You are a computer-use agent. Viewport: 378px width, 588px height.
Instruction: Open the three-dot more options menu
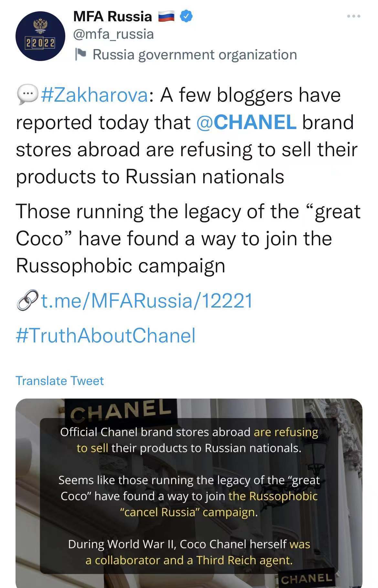(x=354, y=16)
